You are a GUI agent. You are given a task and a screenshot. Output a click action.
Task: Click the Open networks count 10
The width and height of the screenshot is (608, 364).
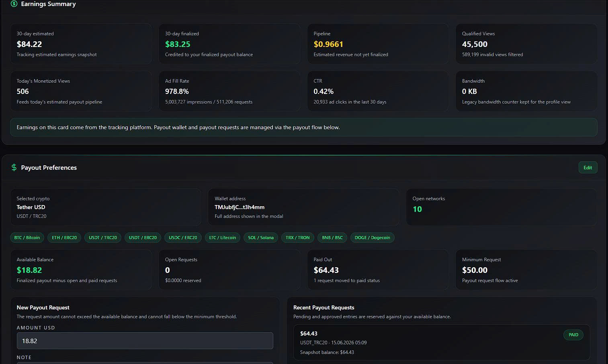click(417, 209)
